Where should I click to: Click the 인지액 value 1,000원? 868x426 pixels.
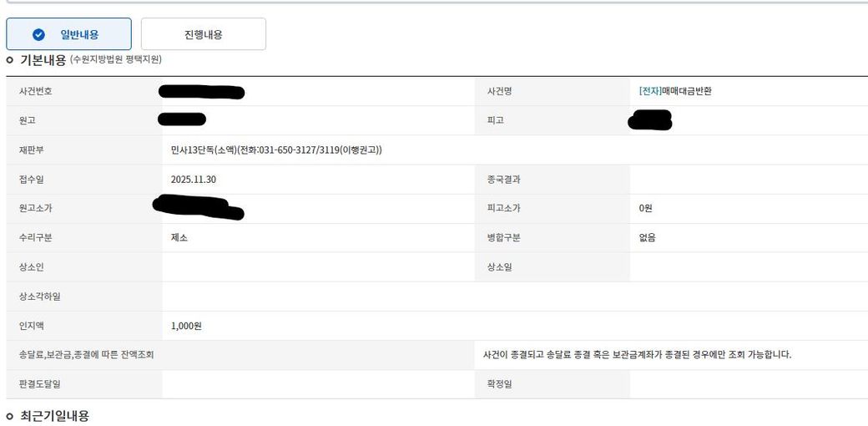tap(186, 326)
